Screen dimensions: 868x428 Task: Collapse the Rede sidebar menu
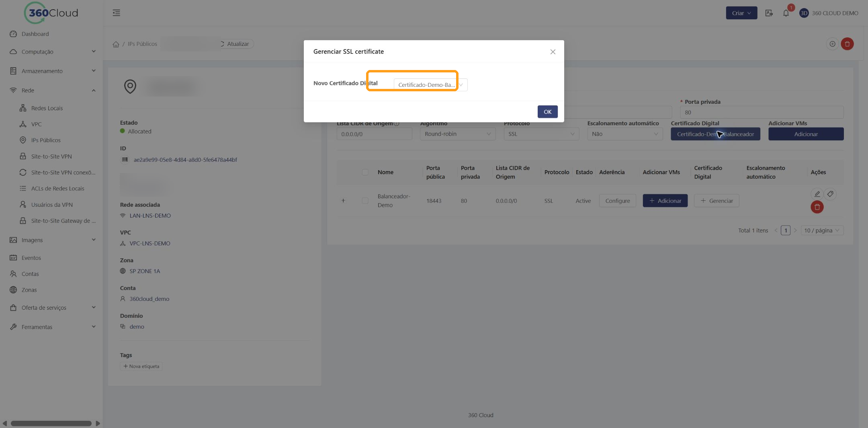[52, 90]
